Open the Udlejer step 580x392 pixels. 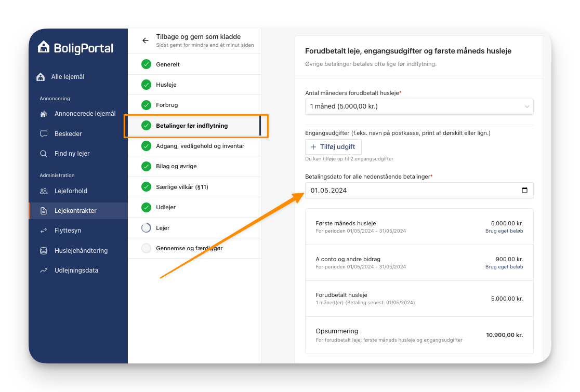coord(194,207)
